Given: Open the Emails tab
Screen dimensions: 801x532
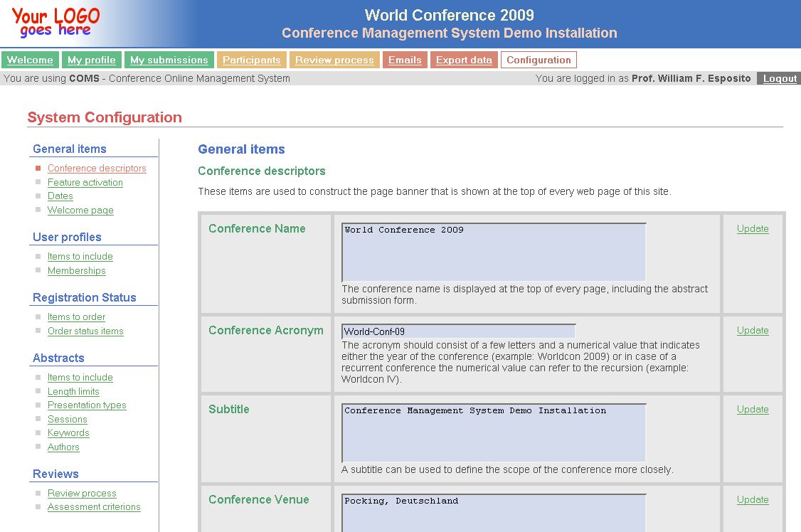Looking at the screenshot, I should tap(405, 60).
